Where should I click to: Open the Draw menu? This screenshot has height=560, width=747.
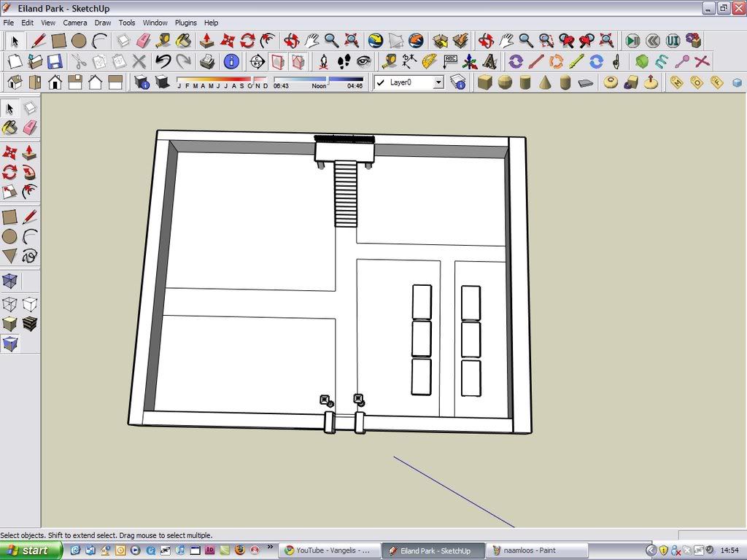102,23
